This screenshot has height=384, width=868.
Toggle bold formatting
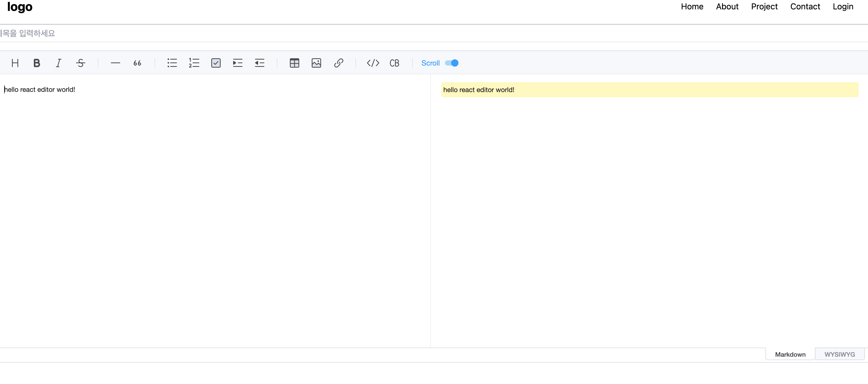[37, 63]
